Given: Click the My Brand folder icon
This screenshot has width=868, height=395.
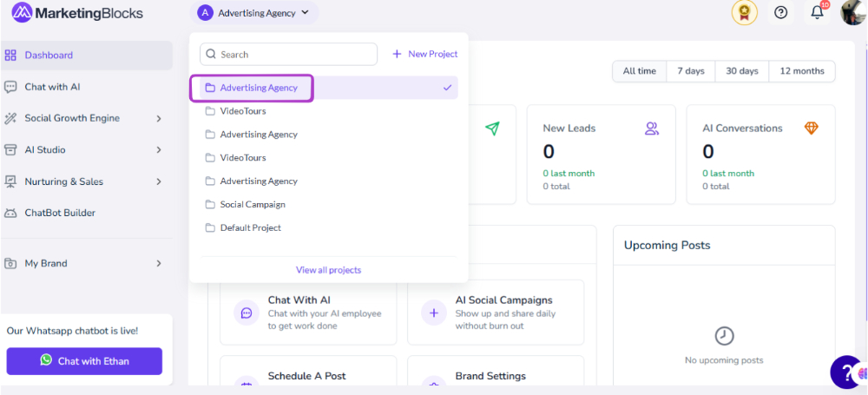Looking at the screenshot, I should click(10, 263).
